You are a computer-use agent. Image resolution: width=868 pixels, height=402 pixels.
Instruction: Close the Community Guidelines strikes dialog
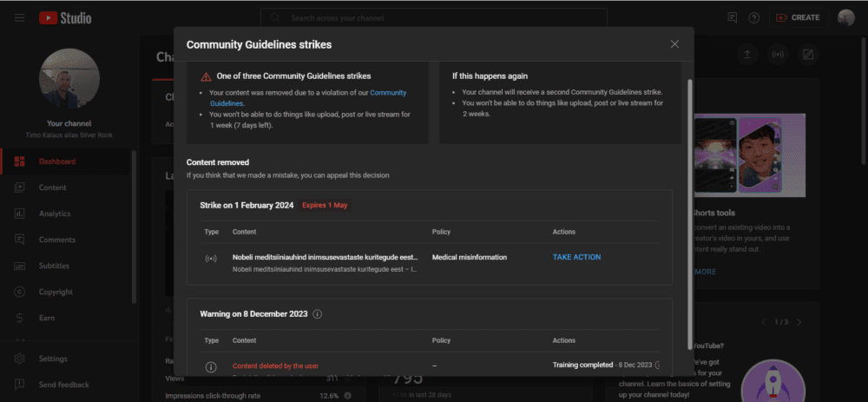point(674,44)
